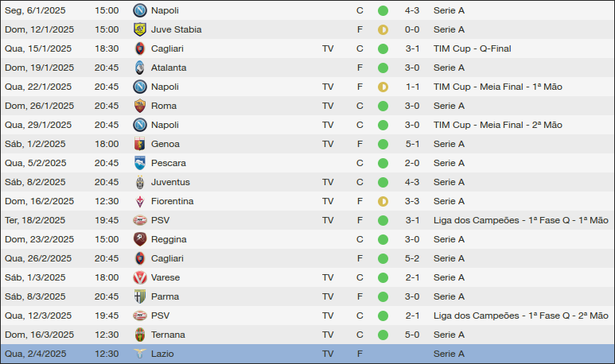Click the Juventus club crest
615x364 pixels.
click(x=140, y=182)
